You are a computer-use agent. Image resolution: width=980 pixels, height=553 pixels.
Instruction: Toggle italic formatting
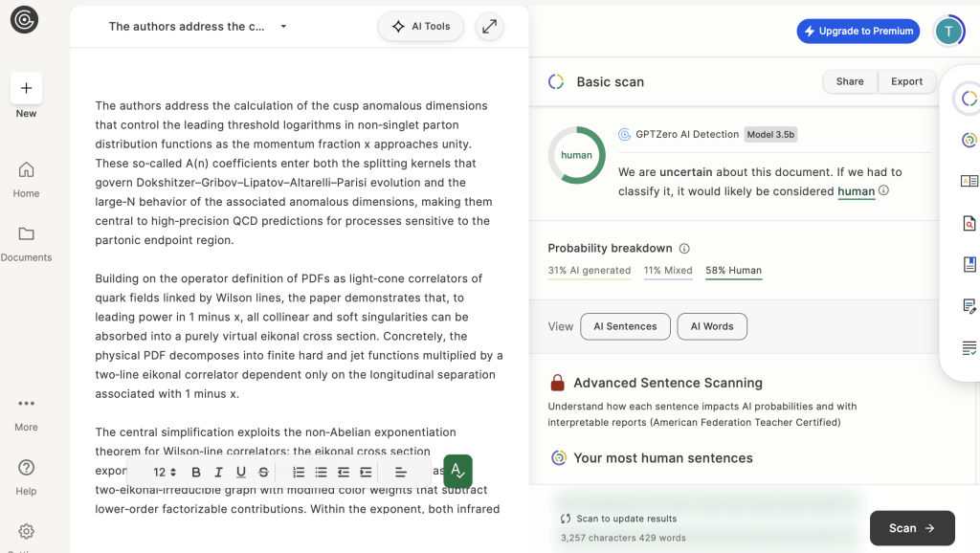coord(218,473)
